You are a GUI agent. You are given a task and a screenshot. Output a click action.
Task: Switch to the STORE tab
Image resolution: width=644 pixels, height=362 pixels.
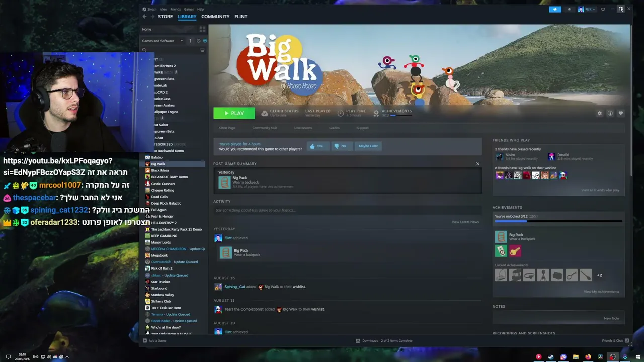pyautogui.click(x=166, y=17)
